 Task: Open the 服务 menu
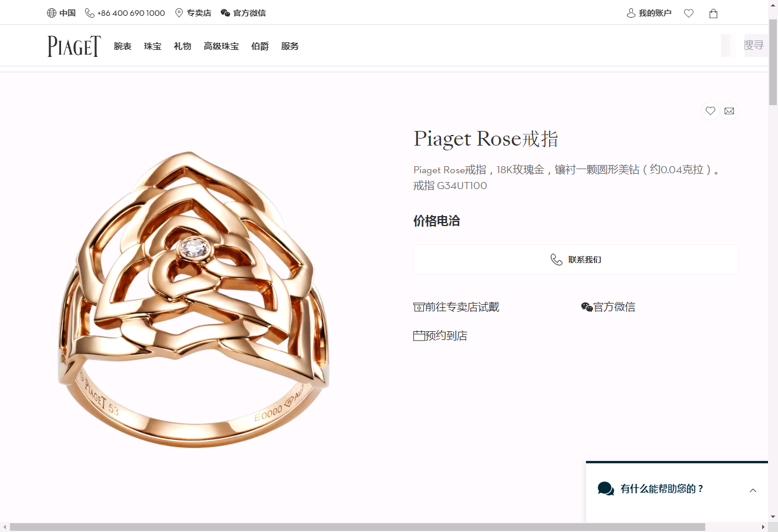pos(290,46)
